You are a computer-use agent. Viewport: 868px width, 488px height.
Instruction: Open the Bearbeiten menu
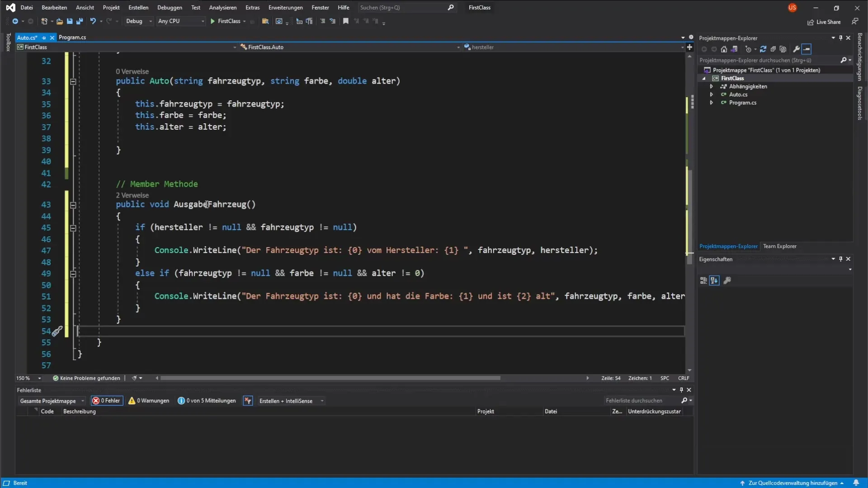coord(54,8)
